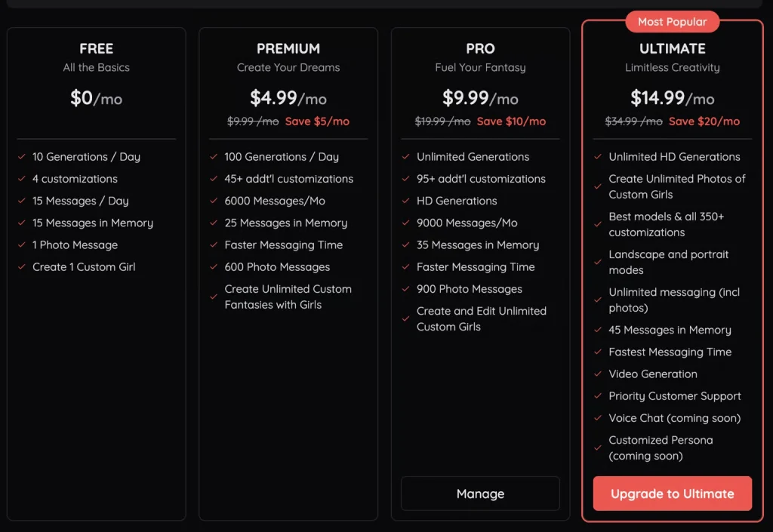Click the checkmark beside Video Generation
The width and height of the screenshot is (773, 532).
click(x=596, y=374)
